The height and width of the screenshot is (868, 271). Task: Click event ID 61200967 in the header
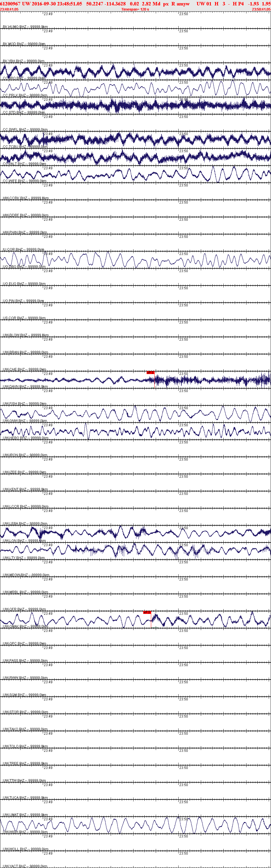tap(11, 4)
